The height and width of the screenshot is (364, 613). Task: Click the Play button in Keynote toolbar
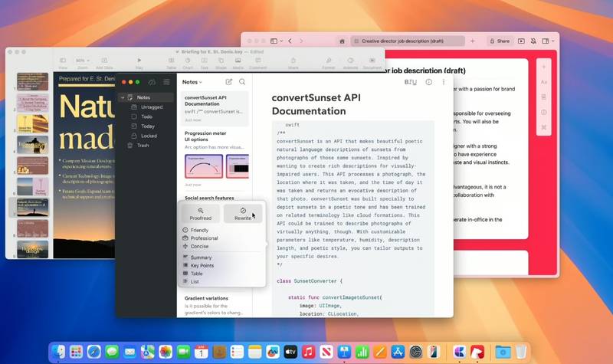pos(139,63)
